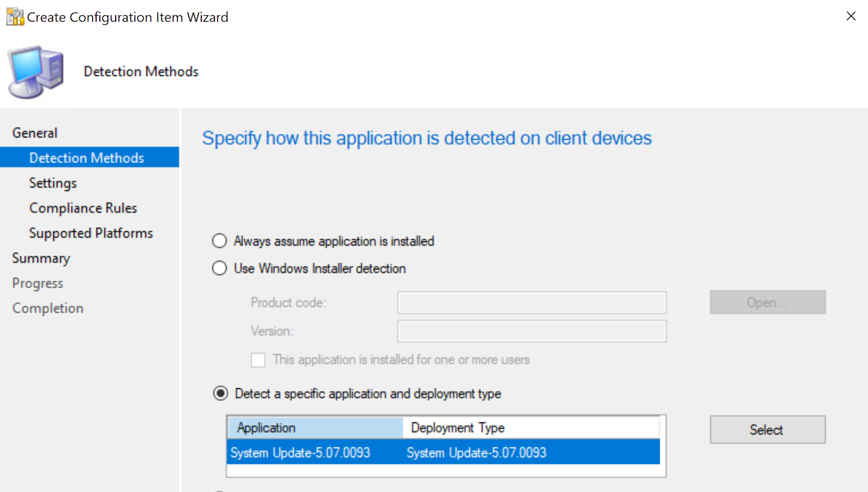Navigate to Compliance Rules page
Image resolution: width=868 pixels, height=492 pixels.
(x=82, y=207)
